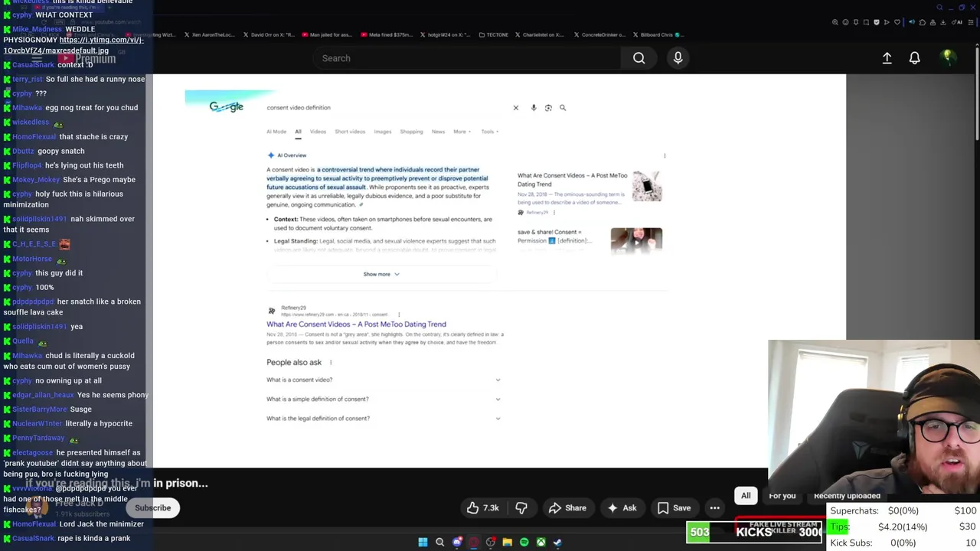Switch to the Images tab in Google
Screen dimensions: 980x551
pos(383,132)
